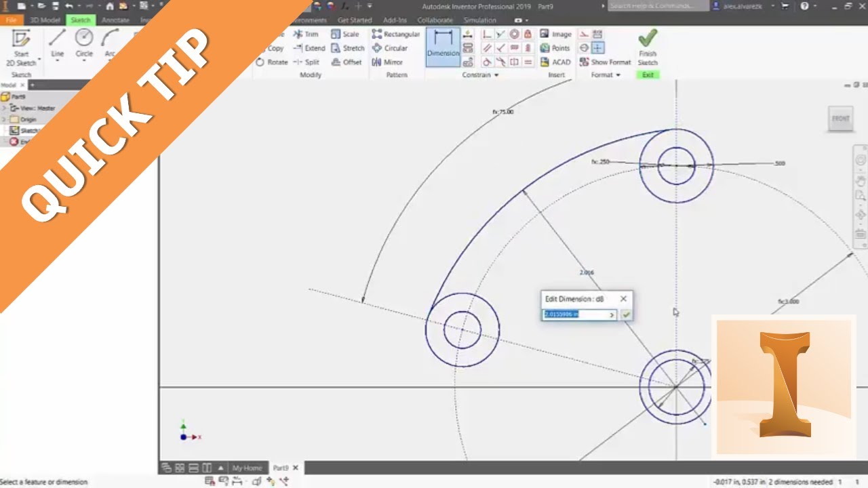
Task: Open the Get Started tab
Action: pyautogui.click(x=355, y=20)
